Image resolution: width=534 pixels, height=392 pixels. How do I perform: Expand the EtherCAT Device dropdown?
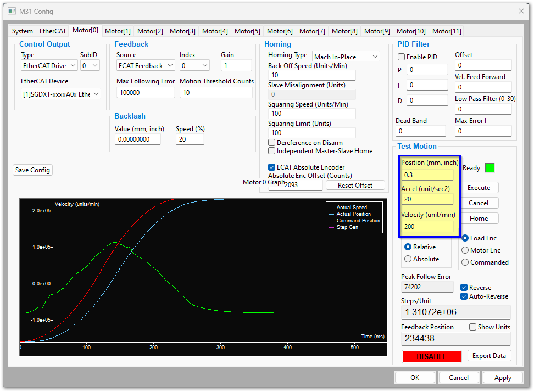(x=61, y=94)
